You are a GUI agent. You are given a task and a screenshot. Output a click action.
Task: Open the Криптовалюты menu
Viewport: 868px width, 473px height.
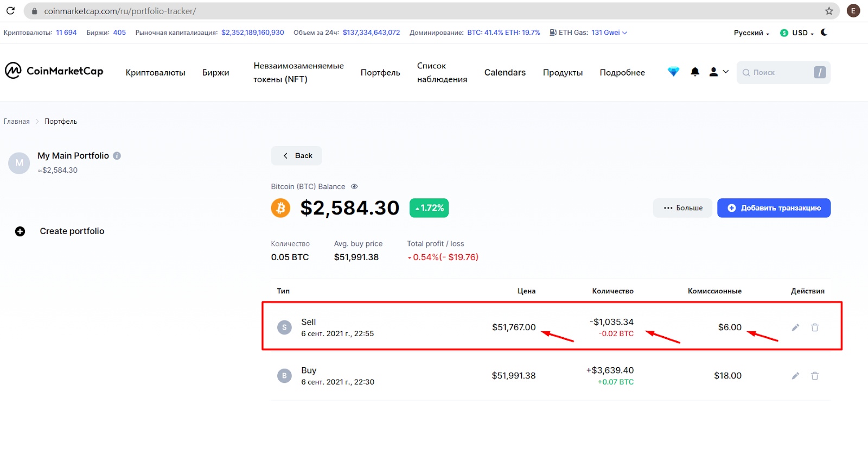pyautogui.click(x=155, y=72)
